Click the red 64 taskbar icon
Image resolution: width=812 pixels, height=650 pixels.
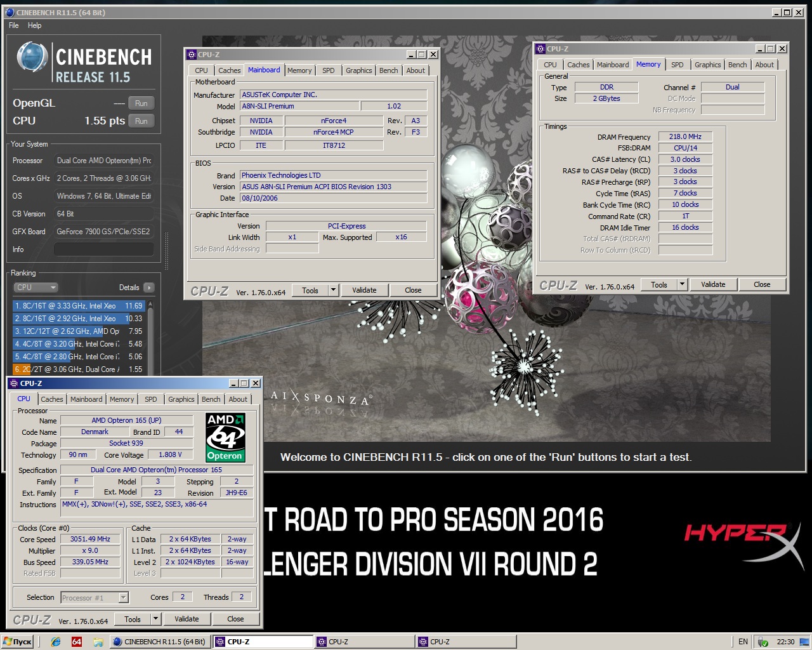[77, 642]
